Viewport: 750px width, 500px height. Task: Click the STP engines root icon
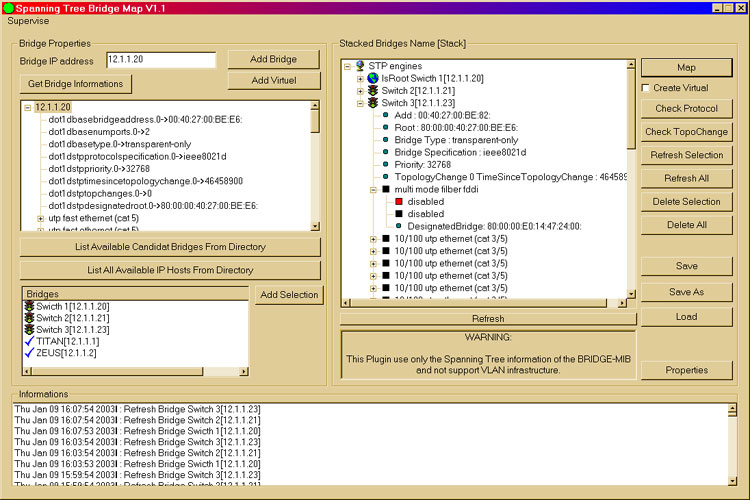pos(360,65)
